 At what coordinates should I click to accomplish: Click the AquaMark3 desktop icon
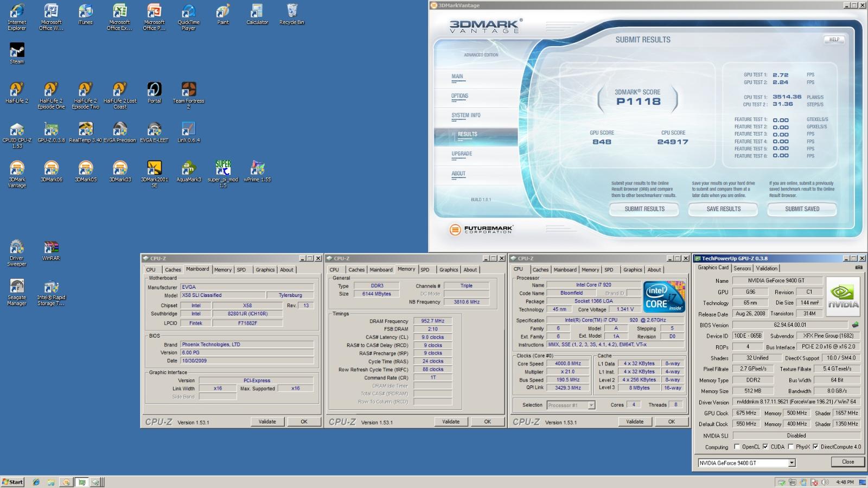point(188,172)
